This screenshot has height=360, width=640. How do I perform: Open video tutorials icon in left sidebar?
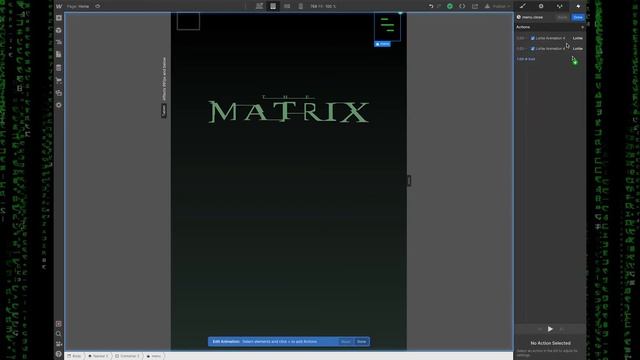pos(59,344)
